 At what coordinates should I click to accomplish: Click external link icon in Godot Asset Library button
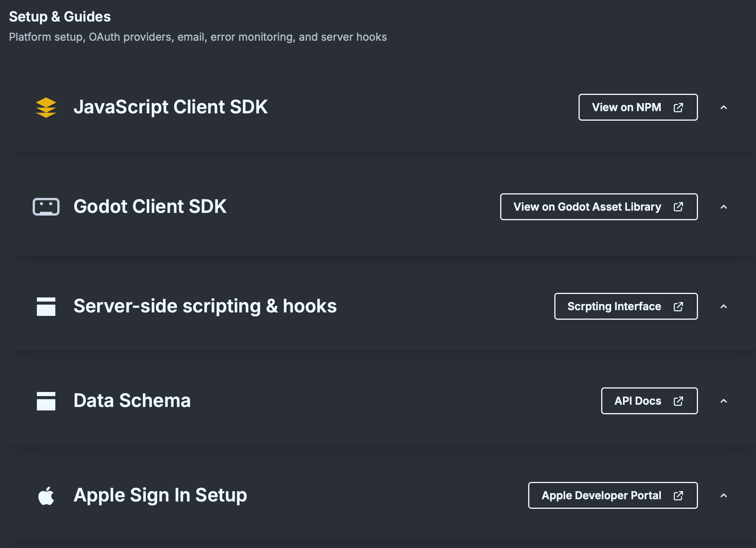pos(678,207)
